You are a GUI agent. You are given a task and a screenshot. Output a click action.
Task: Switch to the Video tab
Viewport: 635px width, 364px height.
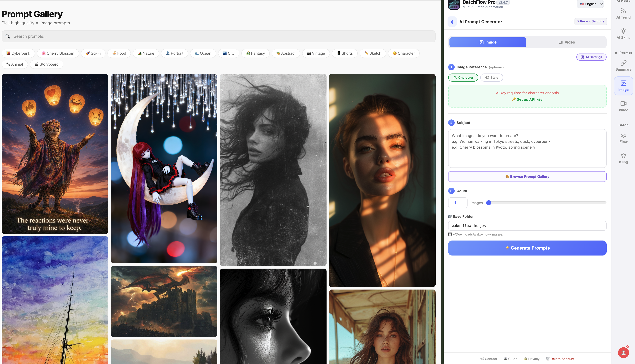click(x=566, y=42)
